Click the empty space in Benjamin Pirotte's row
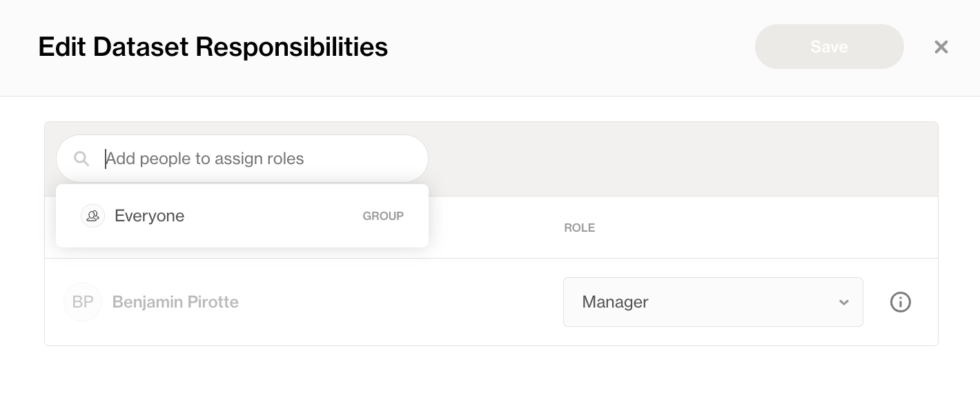980x411 pixels. (x=400, y=302)
